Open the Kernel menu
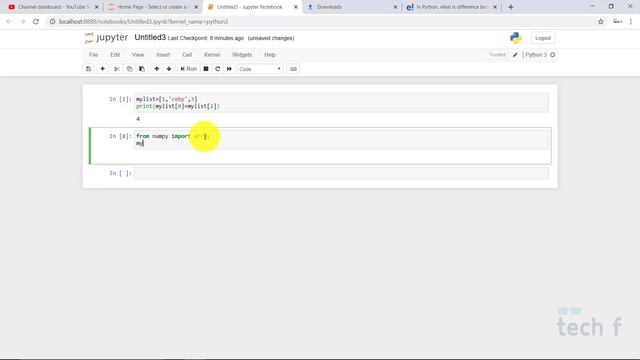This screenshot has height=360, width=640. (212, 55)
